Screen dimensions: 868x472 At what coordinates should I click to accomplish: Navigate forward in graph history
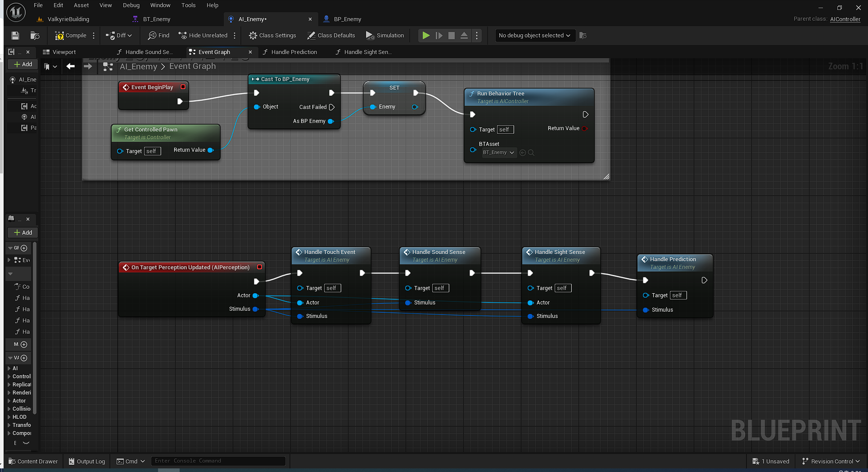tap(88, 67)
